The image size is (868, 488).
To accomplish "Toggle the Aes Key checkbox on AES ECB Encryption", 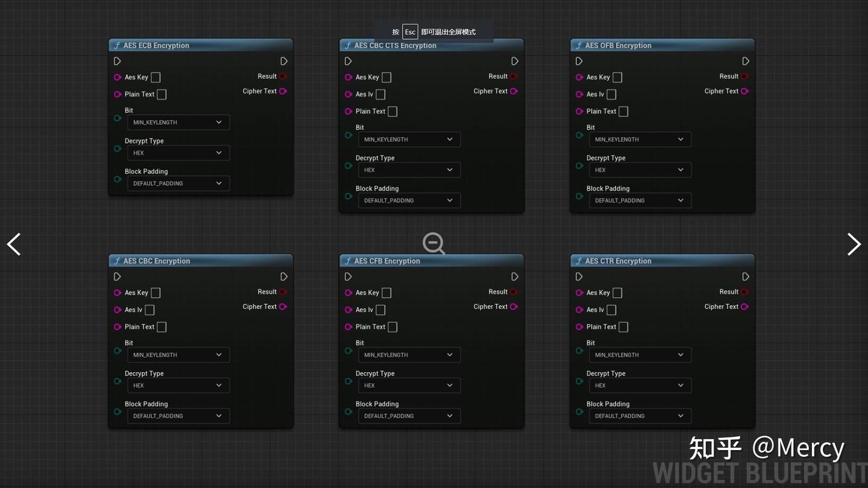I will click(155, 77).
